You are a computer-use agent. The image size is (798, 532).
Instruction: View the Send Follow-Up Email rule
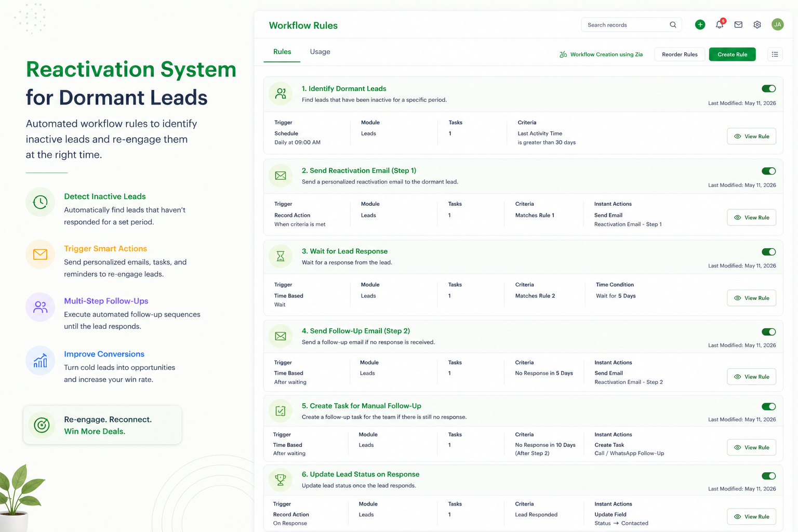pos(751,377)
